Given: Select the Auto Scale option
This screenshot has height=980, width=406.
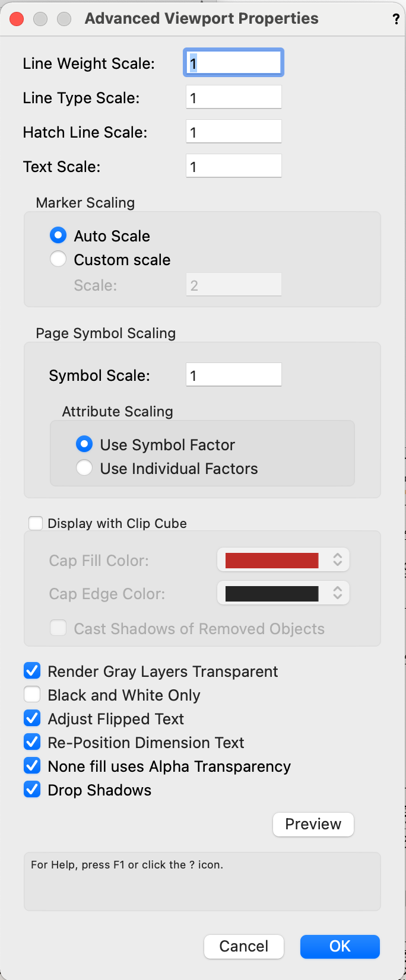Looking at the screenshot, I should click(x=58, y=235).
